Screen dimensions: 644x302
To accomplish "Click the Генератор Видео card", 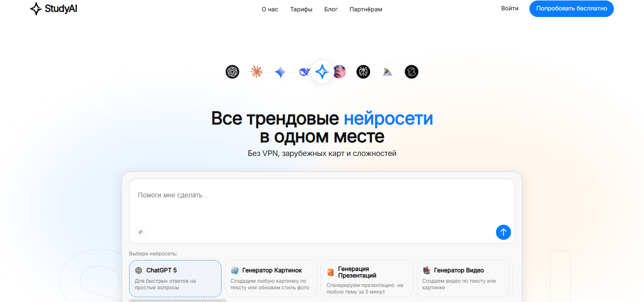I will 462,278.
